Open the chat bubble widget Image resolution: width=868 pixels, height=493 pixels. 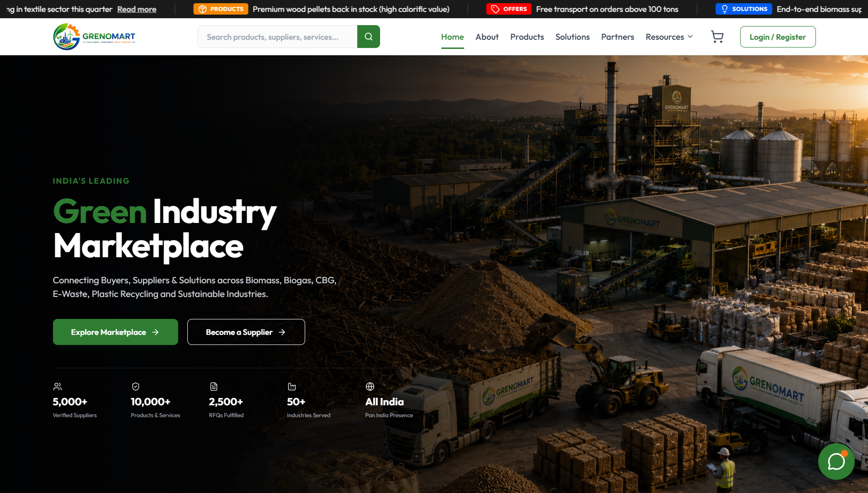[836, 461]
